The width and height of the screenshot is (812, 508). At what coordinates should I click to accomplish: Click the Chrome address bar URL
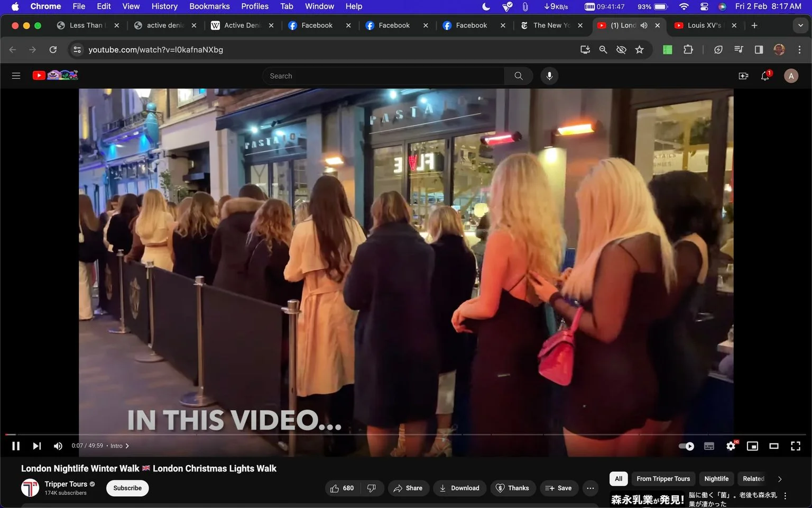pos(155,50)
